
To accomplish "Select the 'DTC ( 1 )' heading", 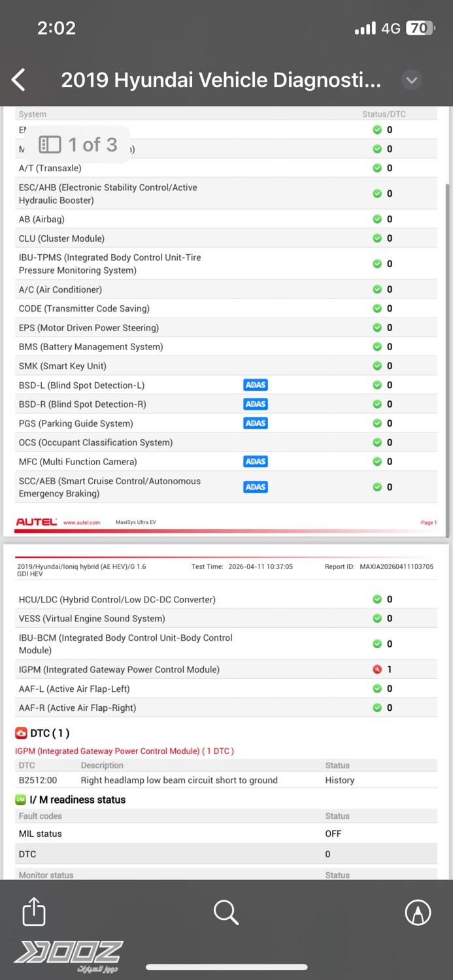I will click(50, 733).
